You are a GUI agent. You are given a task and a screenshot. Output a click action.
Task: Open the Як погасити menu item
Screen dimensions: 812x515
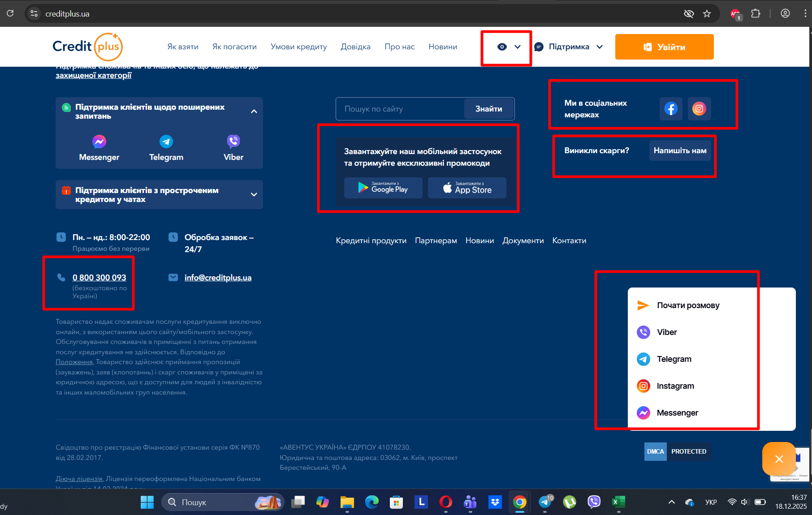[x=234, y=47]
